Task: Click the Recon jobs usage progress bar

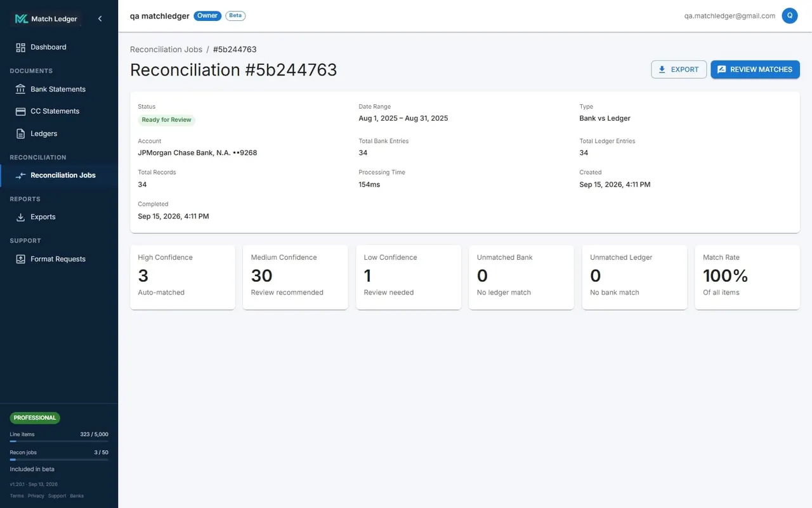Action: (59, 459)
